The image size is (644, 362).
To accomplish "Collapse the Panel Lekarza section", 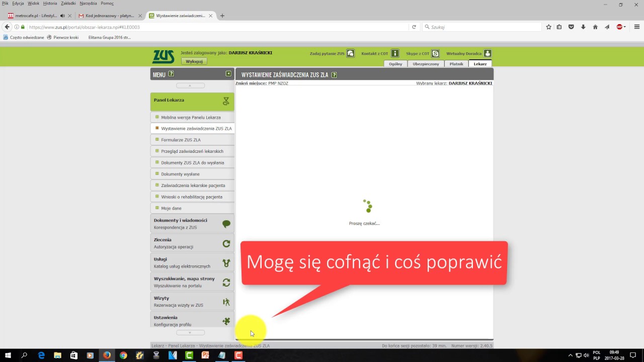I will (192, 101).
